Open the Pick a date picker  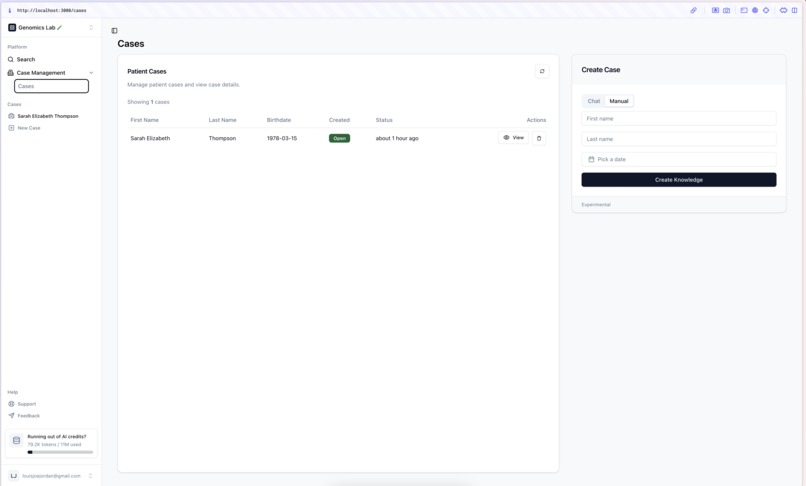pyautogui.click(x=679, y=159)
